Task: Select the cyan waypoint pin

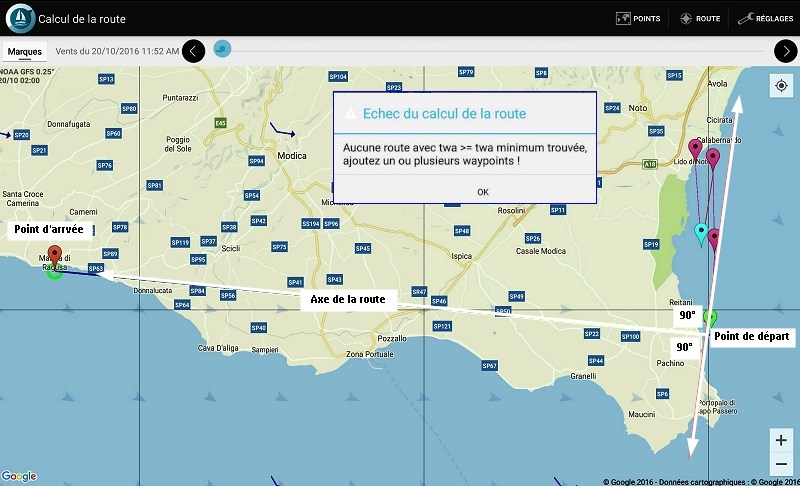Action: 701,234
